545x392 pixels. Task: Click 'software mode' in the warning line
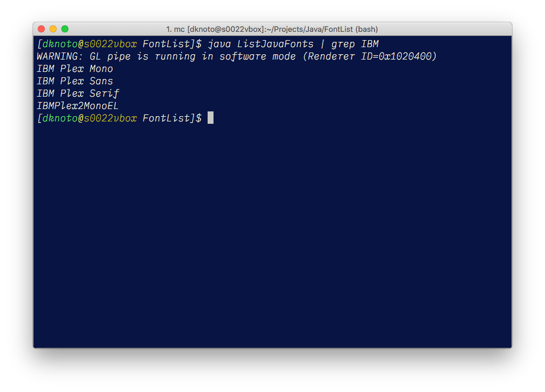pyautogui.click(x=258, y=57)
